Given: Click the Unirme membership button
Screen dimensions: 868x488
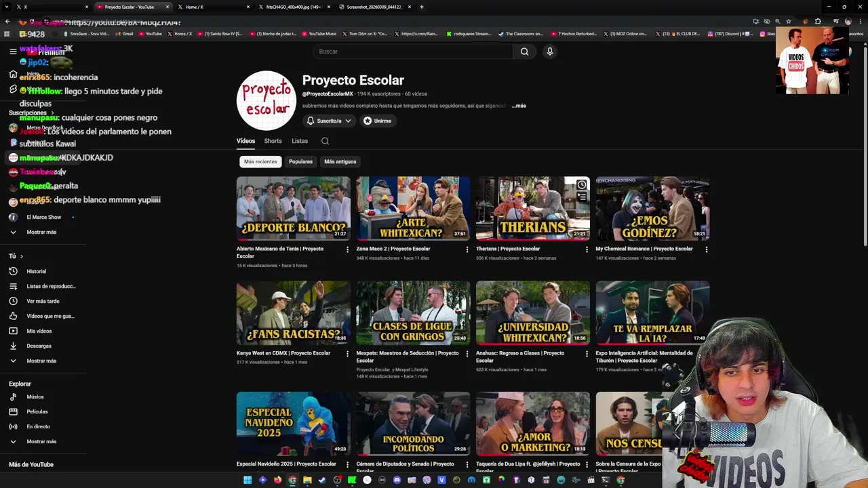Looking at the screenshot, I should click(378, 121).
